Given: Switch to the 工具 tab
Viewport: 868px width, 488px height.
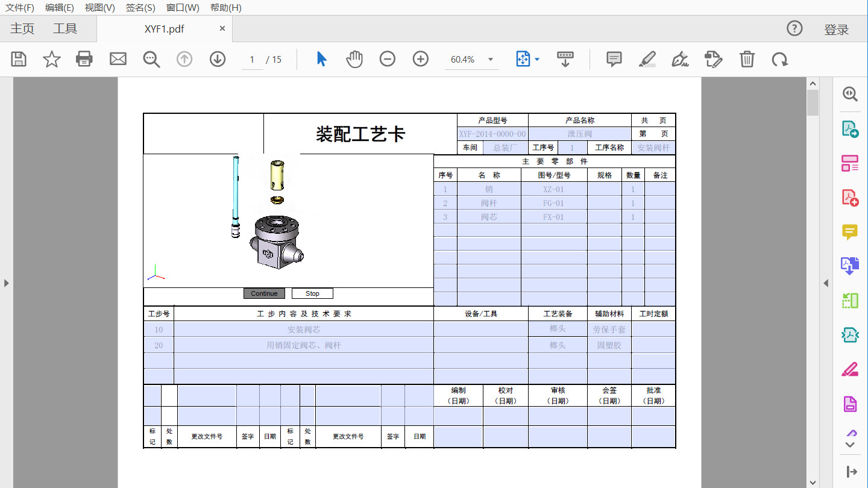Looking at the screenshot, I should pyautogui.click(x=66, y=28).
